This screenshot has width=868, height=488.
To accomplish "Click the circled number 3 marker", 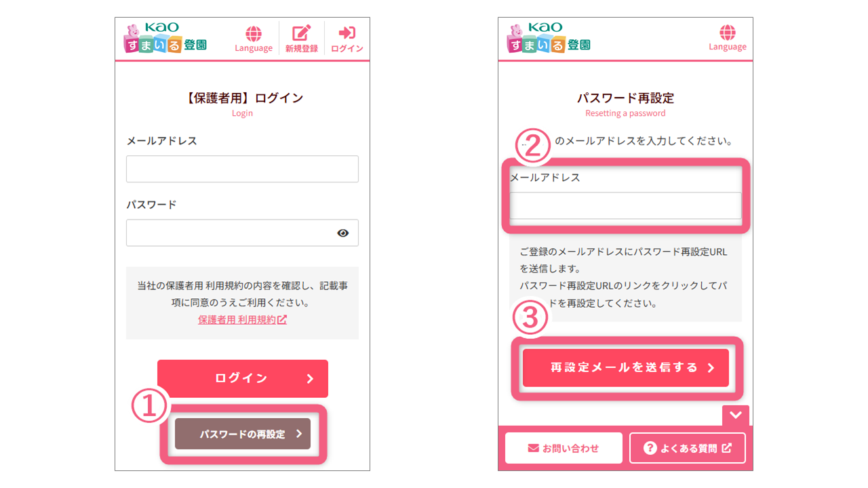I will pos(532,318).
